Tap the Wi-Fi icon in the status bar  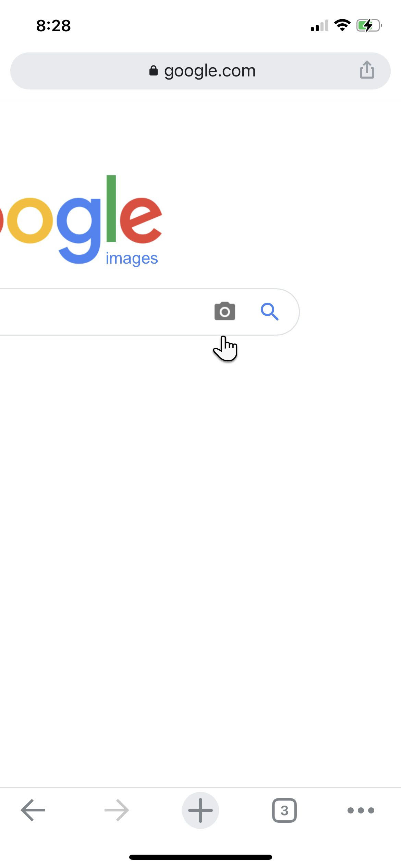pyautogui.click(x=342, y=25)
